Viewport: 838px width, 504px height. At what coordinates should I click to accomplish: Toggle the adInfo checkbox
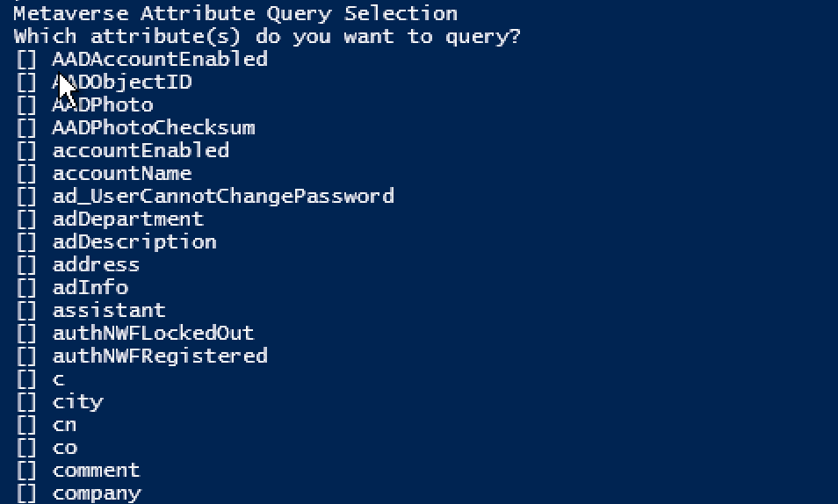point(26,288)
